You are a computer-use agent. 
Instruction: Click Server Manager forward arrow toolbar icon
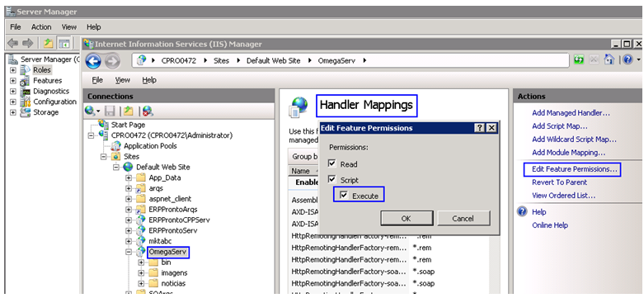[x=28, y=43]
